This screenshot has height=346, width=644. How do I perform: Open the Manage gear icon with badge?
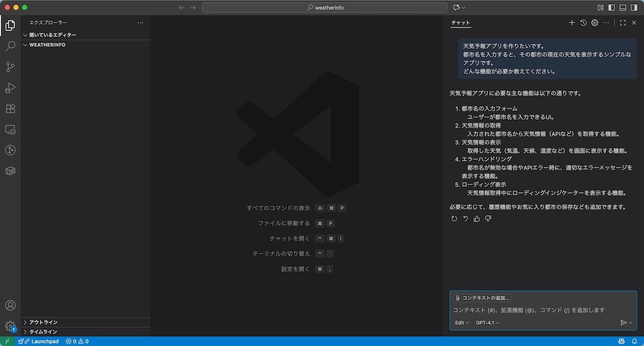[x=10, y=326]
